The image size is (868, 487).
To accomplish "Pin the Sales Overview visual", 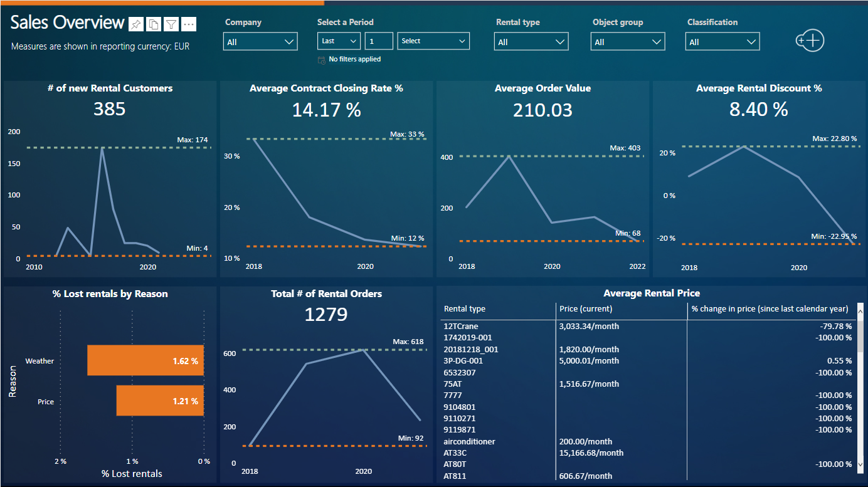I will 135,24.
